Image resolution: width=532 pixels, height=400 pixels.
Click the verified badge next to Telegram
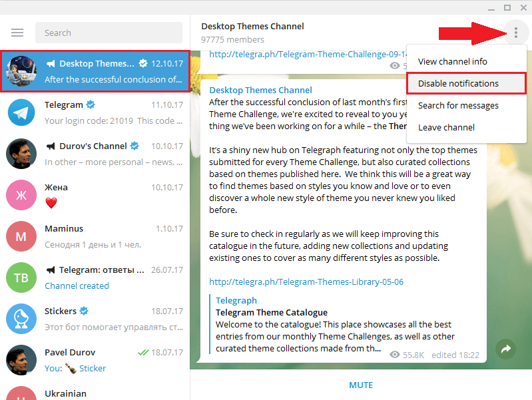[91, 104]
